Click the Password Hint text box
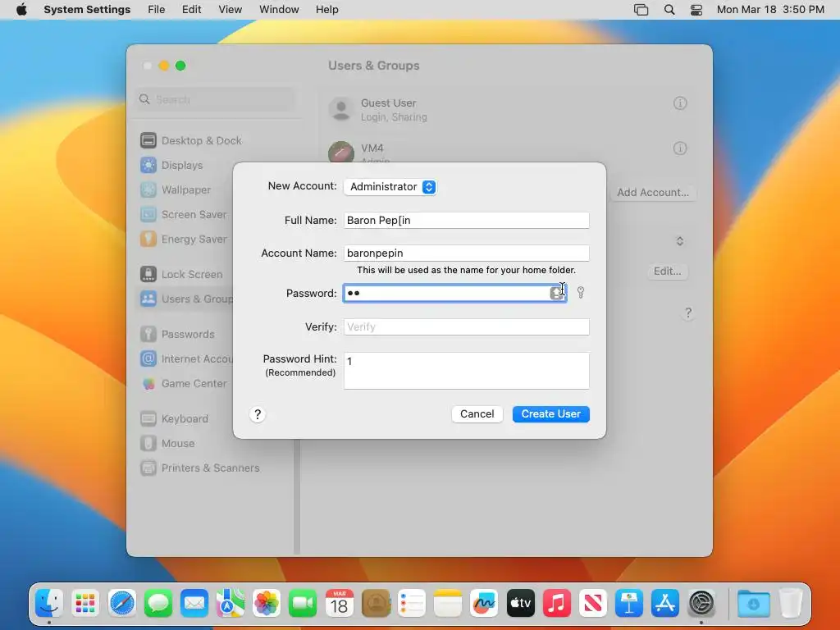 point(466,371)
